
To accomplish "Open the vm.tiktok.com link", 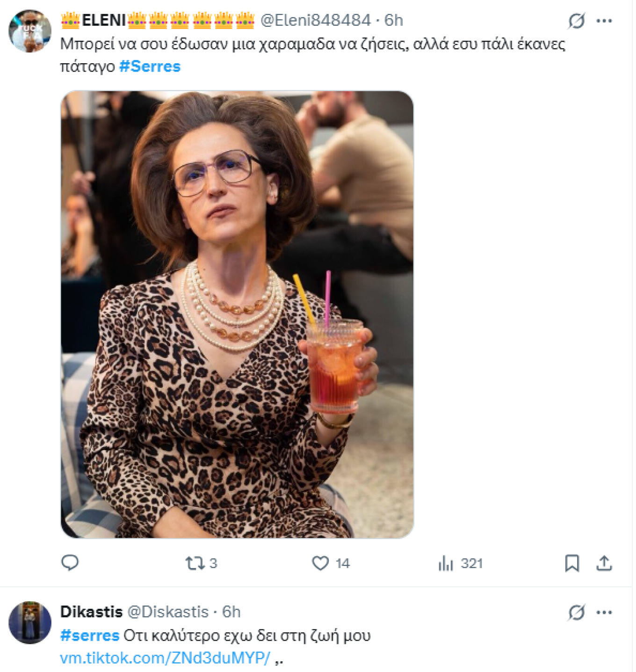I will point(165,658).
